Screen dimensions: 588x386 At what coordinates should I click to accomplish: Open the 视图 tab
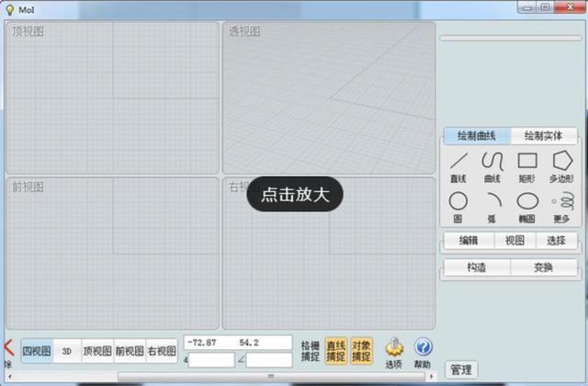pos(514,241)
